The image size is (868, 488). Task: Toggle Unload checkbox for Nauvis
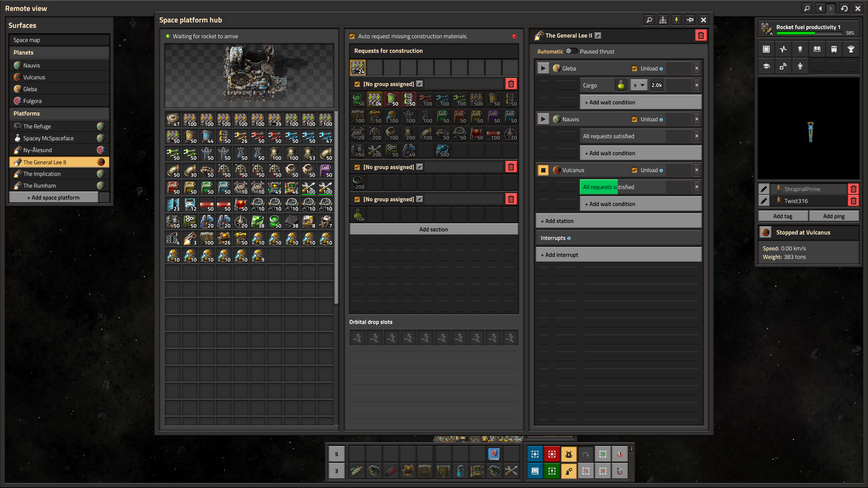[634, 119]
